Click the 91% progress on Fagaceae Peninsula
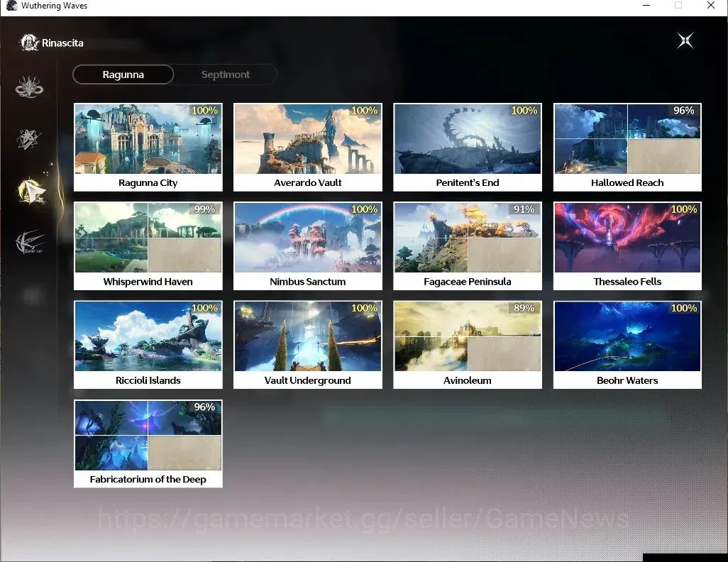Screen dimensions: 728x562 click(x=524, y=209)
